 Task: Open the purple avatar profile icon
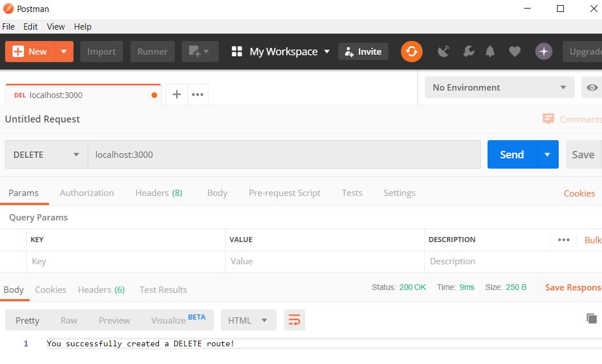click(x=544, y=51)
